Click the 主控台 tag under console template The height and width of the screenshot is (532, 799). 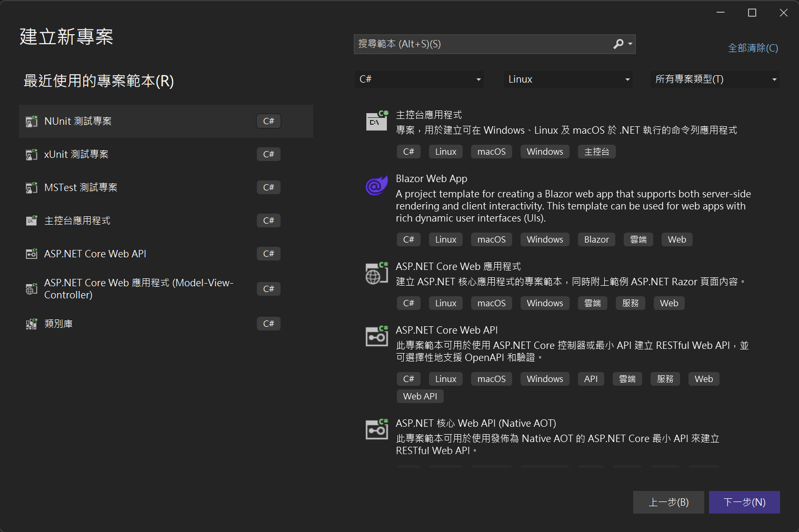[597, 152]
